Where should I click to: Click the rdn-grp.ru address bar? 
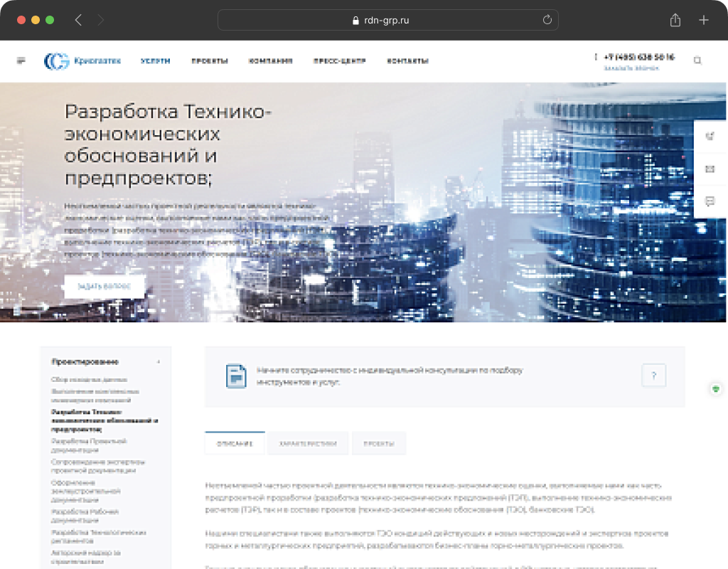tap(387, 20)
